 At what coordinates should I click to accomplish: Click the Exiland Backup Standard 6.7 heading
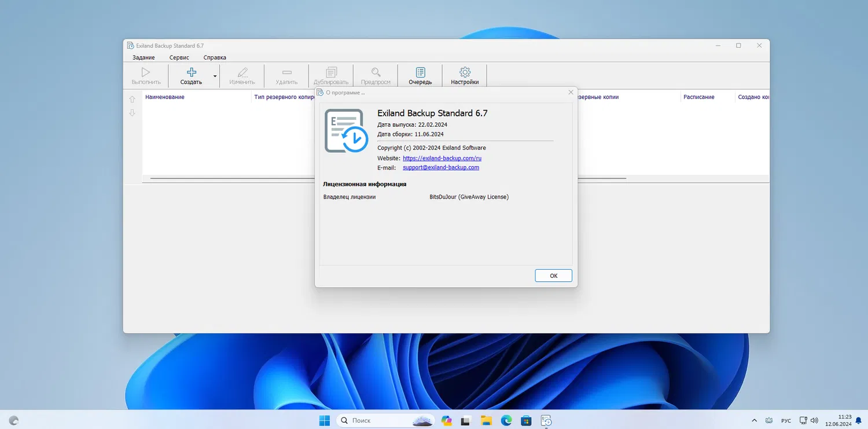click(x=432, y=113)
